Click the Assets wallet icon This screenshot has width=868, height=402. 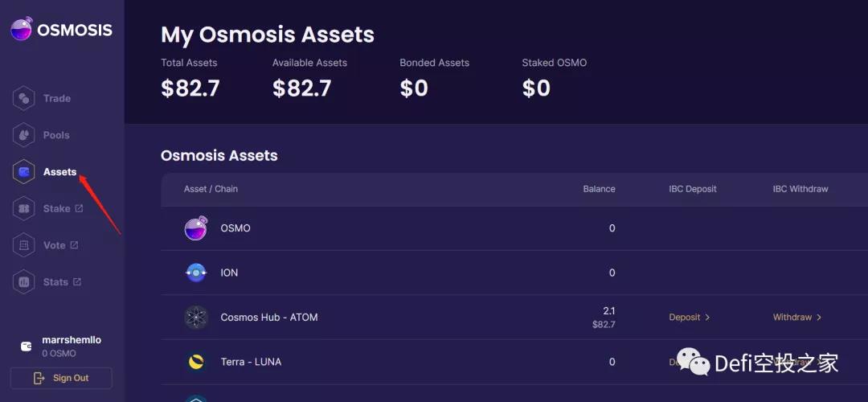[24, 172]
